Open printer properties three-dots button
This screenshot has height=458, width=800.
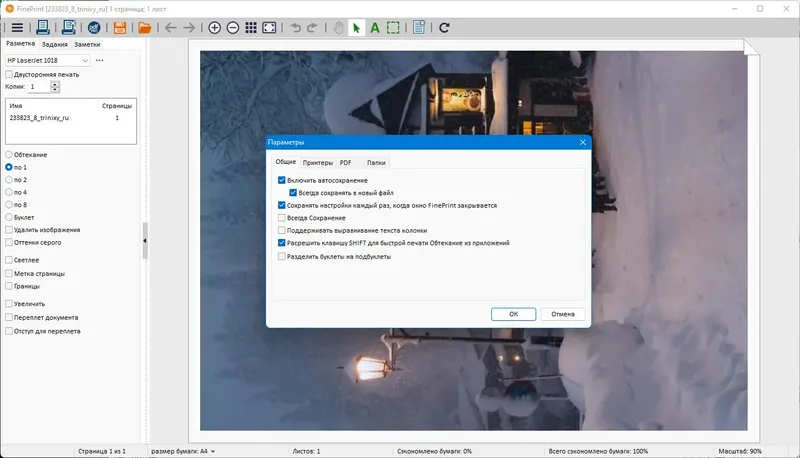tap(99, 60)
